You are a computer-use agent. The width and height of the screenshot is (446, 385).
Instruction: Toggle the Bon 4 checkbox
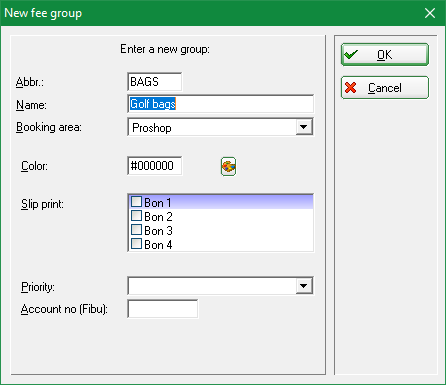pyautogui.click(x=136, y=244)
